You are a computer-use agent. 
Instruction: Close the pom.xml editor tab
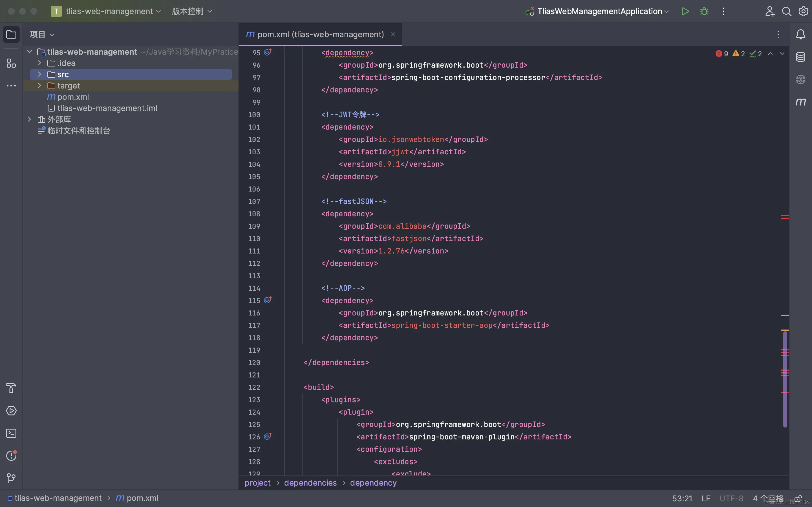[393, 35]
